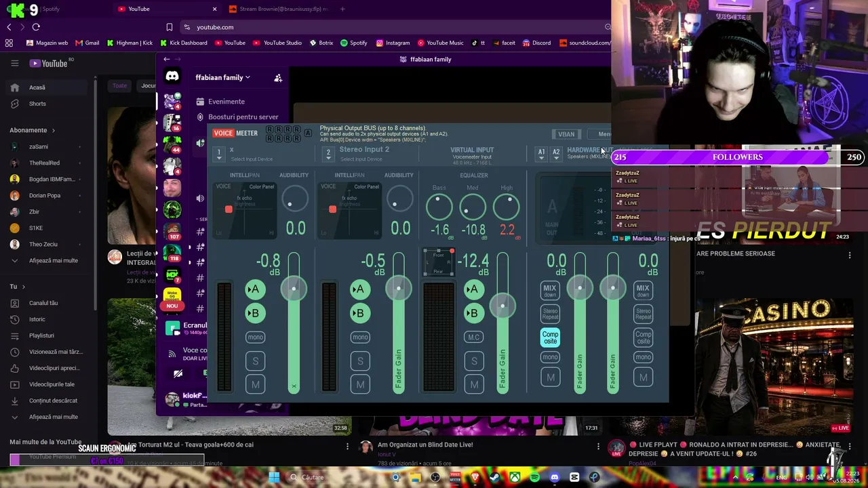Open the Stereo Input 2 device selector

(x=328, y=155)
